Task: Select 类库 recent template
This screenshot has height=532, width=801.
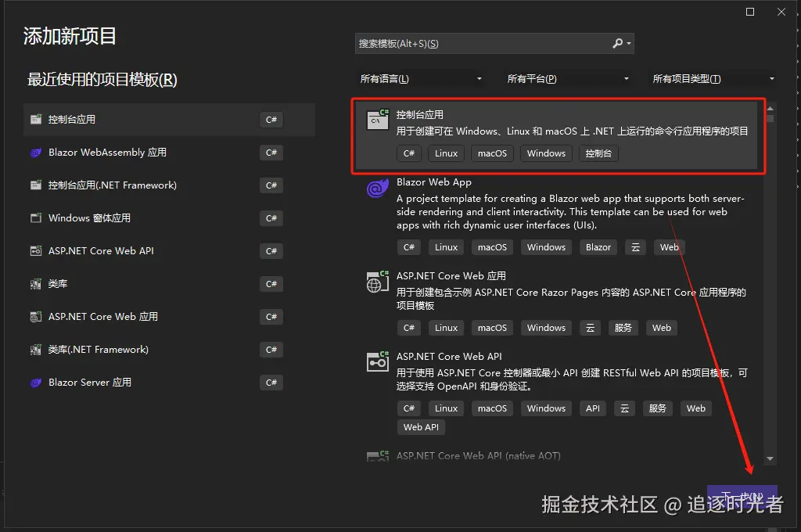Action: pyautogui.click(x=169, y=284)
